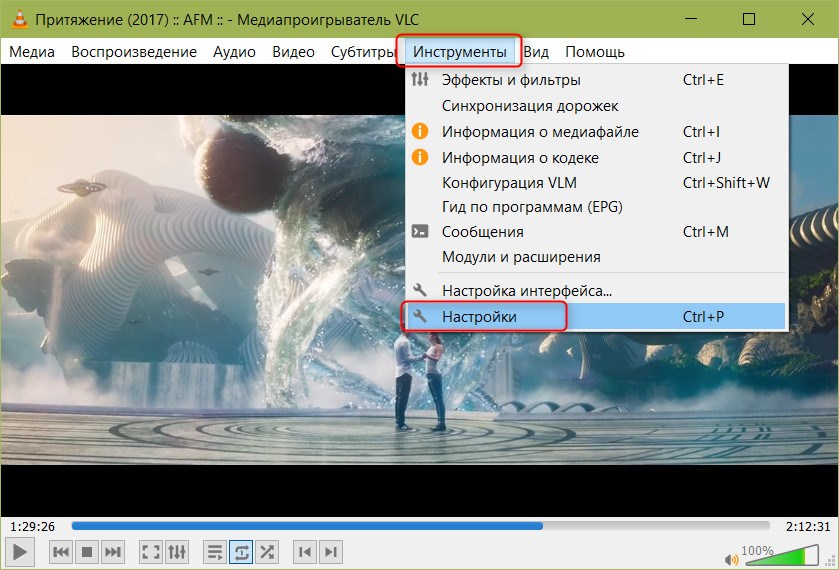Toggle shuffle random playback
Screen dimensions: 839x570
[x=267, y=552]
